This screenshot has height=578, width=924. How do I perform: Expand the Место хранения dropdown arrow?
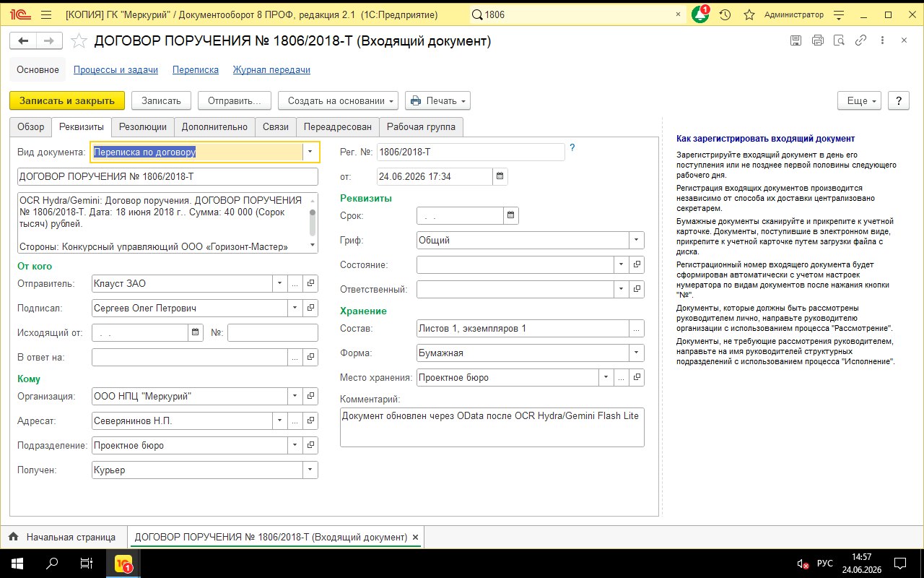point(606,377)
